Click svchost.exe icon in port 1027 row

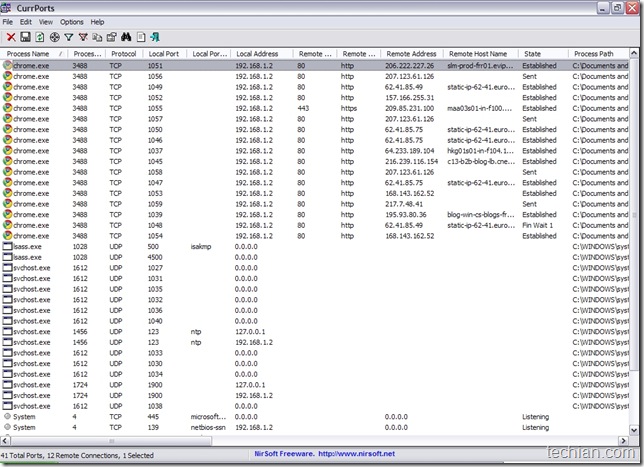(x=7, y=268)
